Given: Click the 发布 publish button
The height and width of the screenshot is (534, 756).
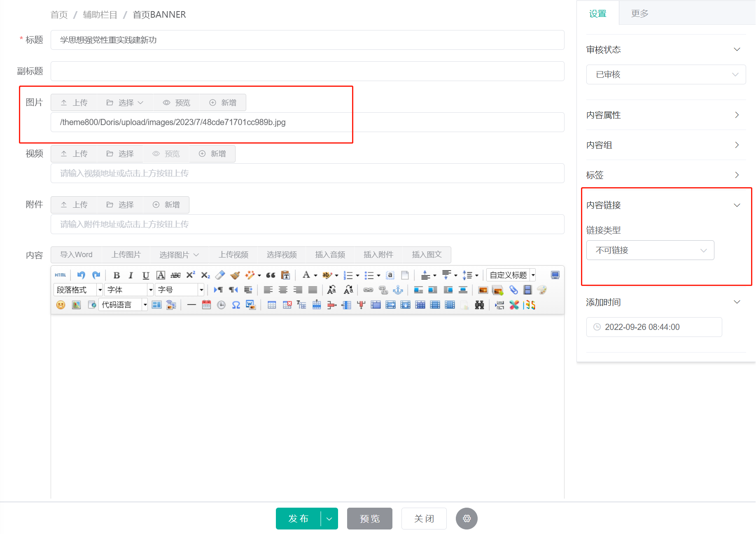Looking at the screenshot, I should coord(299,519).
